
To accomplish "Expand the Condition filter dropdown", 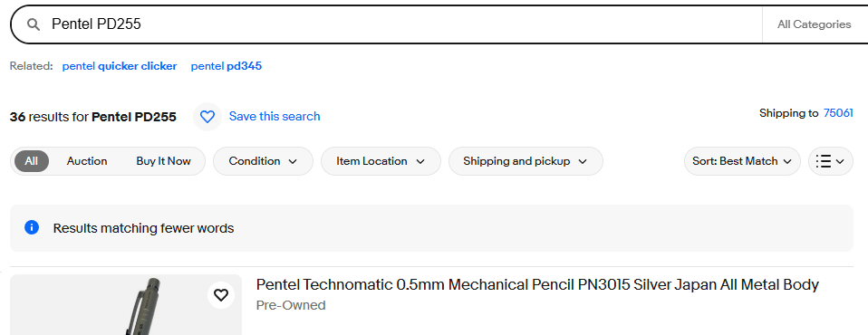I will point(263,161).
